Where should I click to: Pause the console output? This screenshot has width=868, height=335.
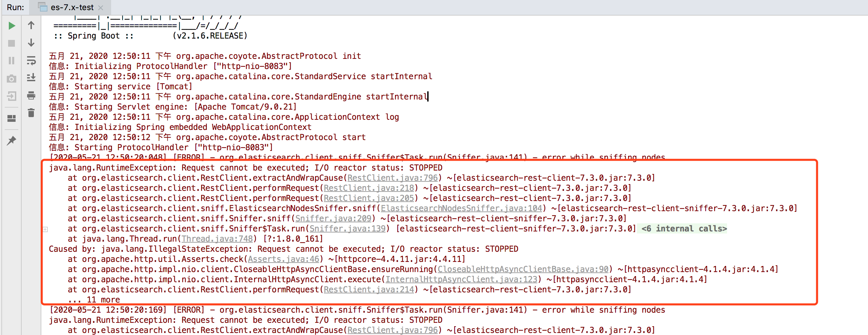tap(12, 61)
